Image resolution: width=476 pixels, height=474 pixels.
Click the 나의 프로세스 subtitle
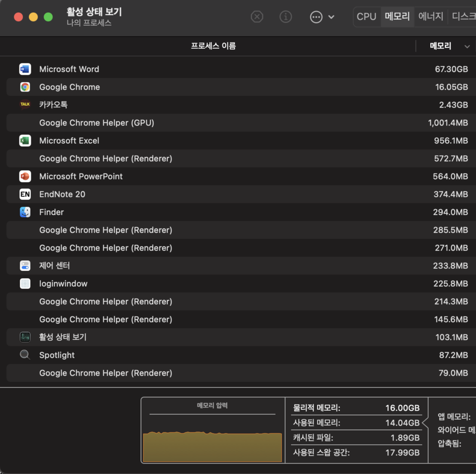pos(89,23)
